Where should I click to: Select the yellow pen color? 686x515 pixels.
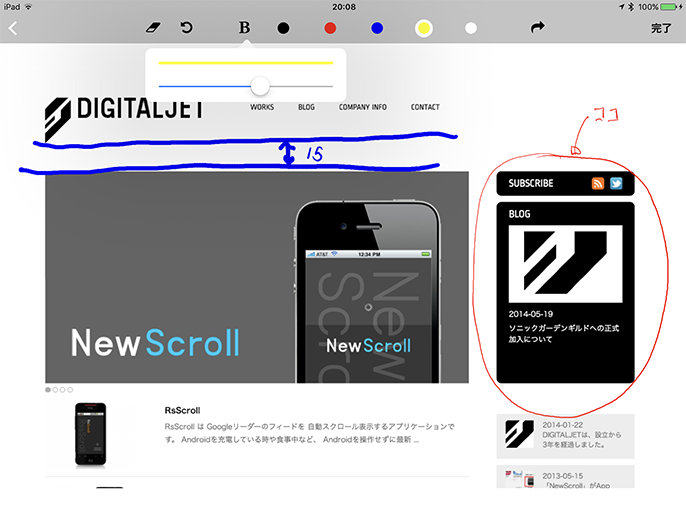tap(424, 28)
